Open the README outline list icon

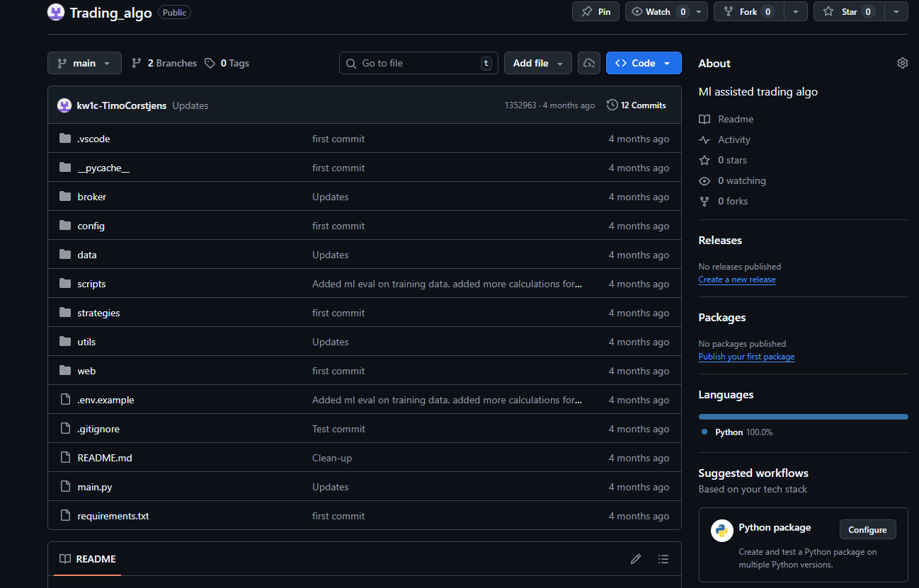[663, 559]
